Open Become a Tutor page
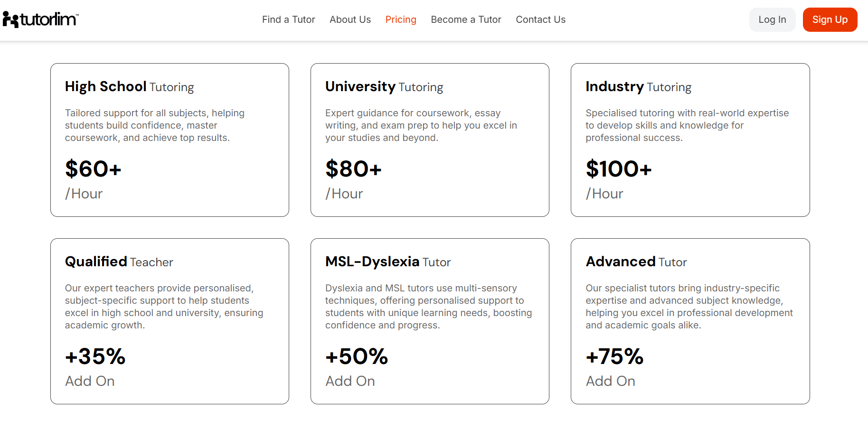 (x=466, y=19)
